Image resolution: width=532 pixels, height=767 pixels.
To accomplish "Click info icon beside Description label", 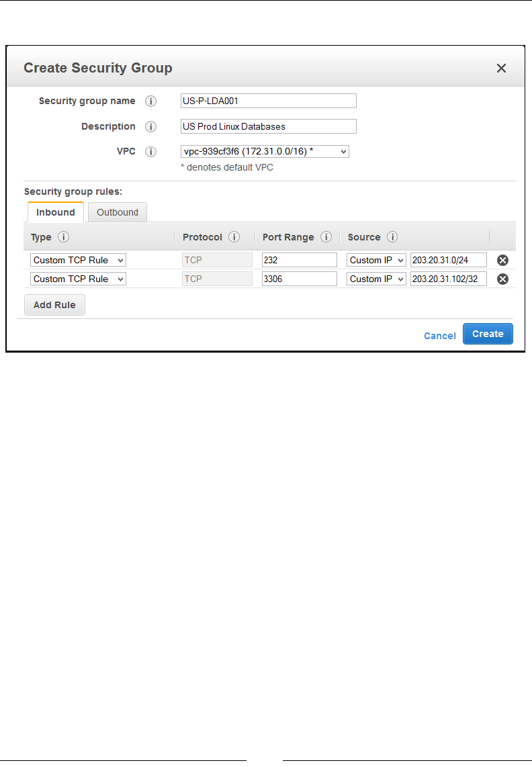I will pos(151,127).
